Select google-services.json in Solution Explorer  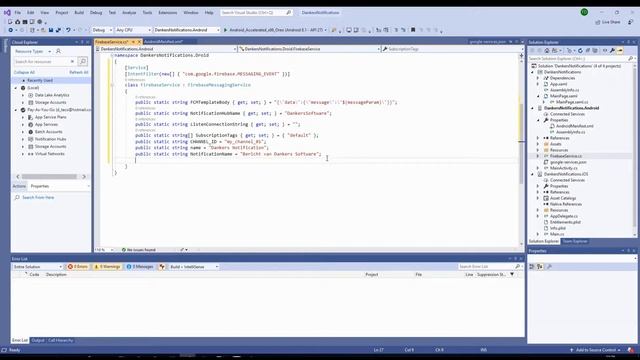tap(568, 162)
